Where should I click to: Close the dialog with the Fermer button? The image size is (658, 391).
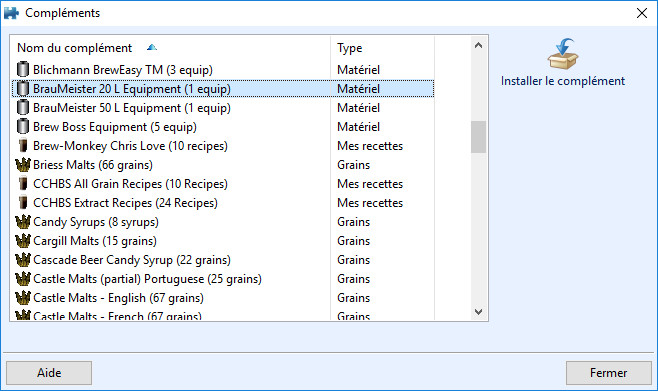608,373
